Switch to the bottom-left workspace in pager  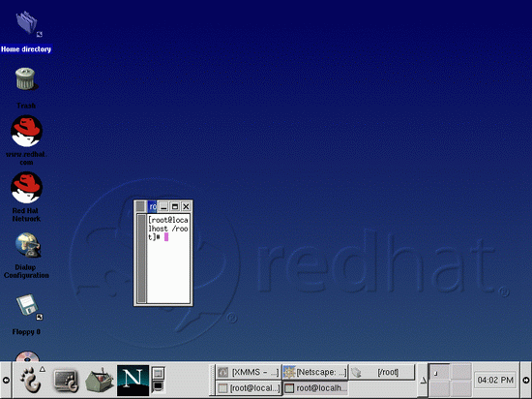point(440,387)
